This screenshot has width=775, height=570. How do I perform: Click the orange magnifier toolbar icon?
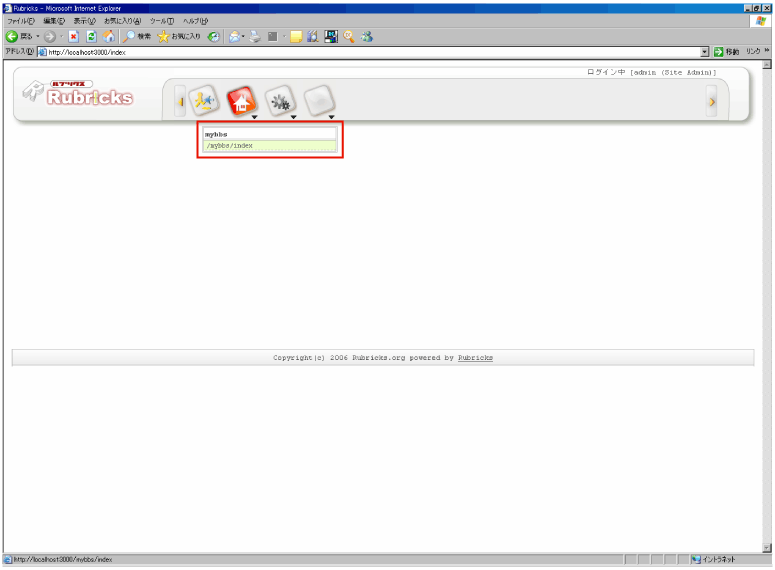[349, 37]
